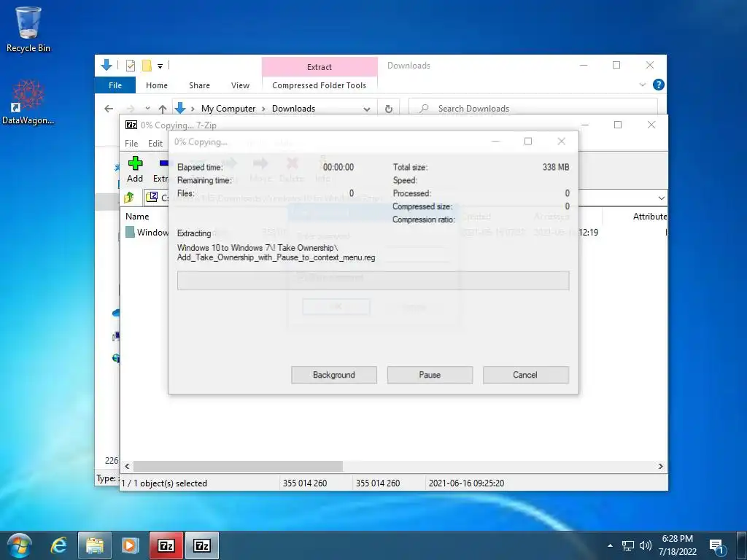This screenshot has height=560, width=747.
Task: Open the notification center icon
Action: pyautogui.click(x=716, y=546)
